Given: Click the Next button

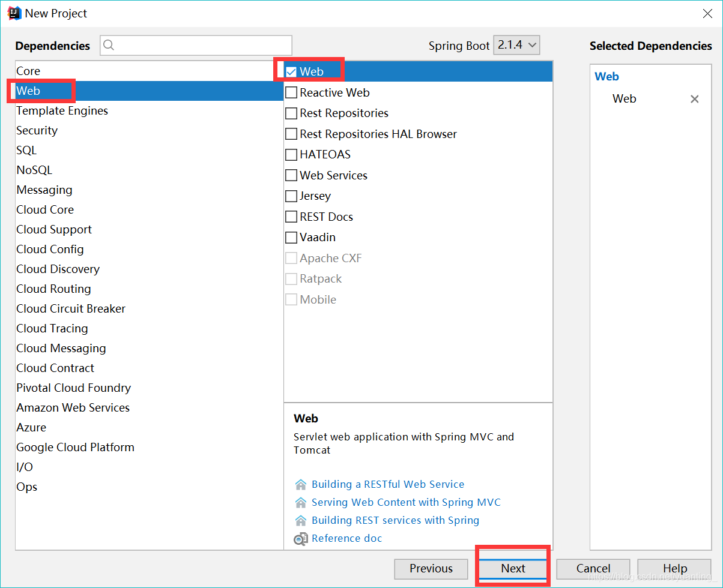Looking at the screenshot, I should click(513, 569).
